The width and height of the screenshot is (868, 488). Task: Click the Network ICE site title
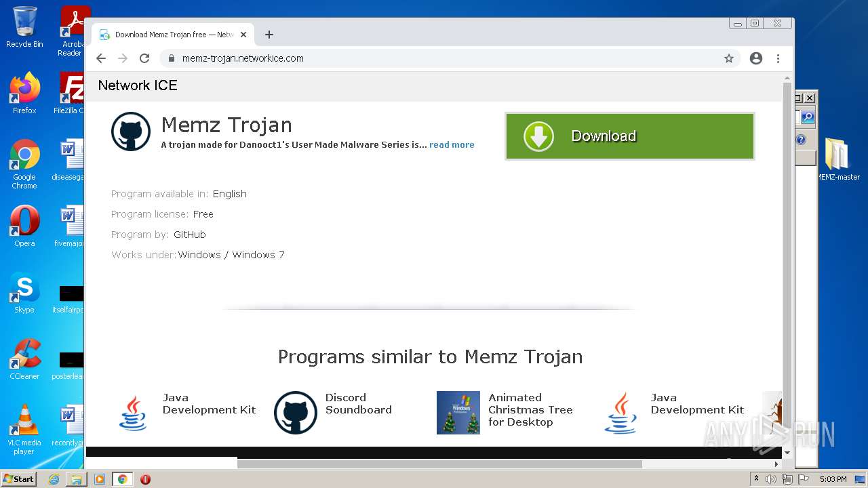[x=138, y=85]
